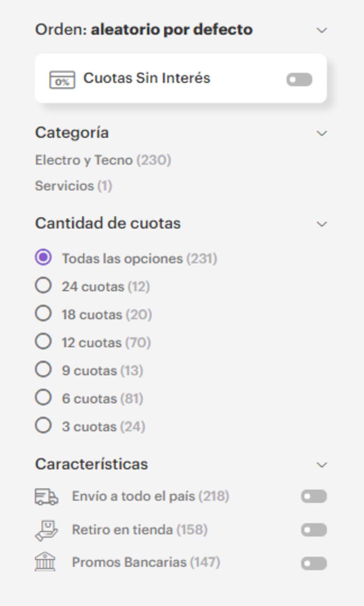Collapse the Categoría section

pos(322,133)
